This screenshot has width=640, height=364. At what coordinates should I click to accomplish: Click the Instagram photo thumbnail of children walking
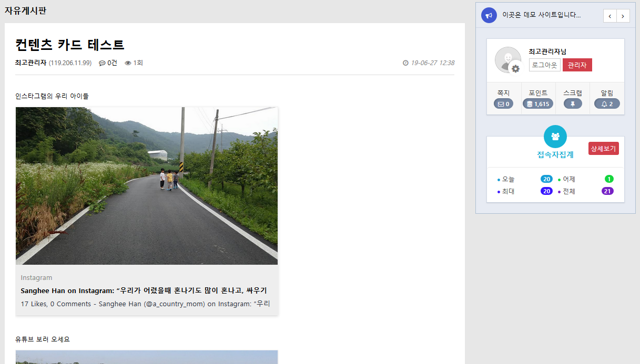point(146,185)
